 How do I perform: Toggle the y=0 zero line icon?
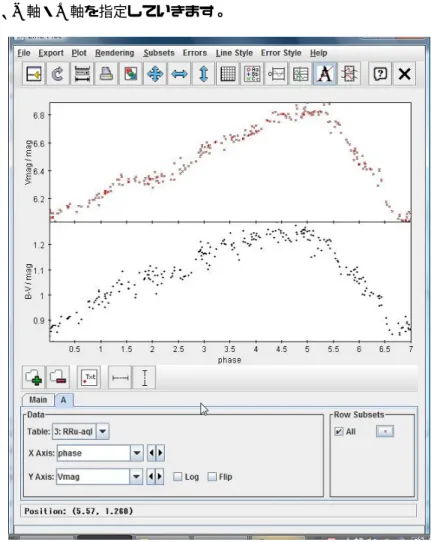(x=276, y=74)
